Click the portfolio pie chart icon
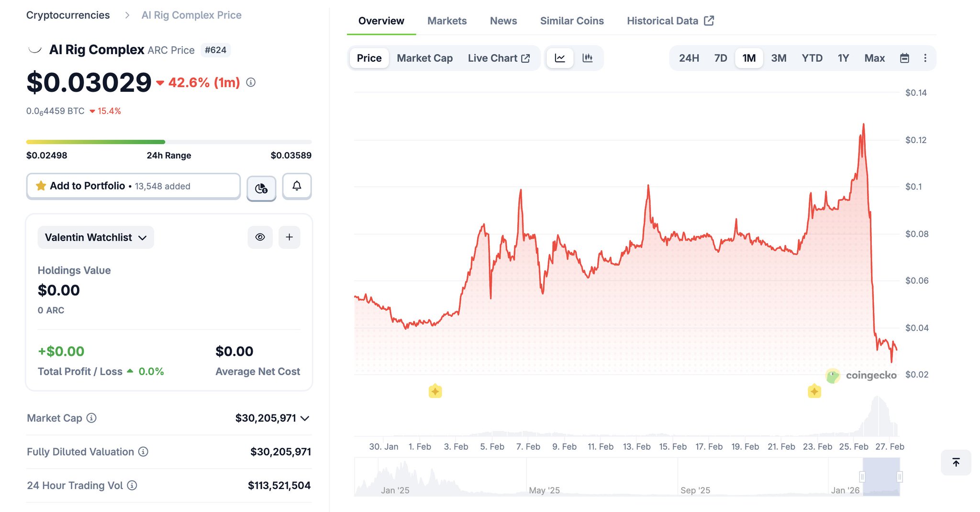Screen dimensions: 980x512 coord(261,188)
